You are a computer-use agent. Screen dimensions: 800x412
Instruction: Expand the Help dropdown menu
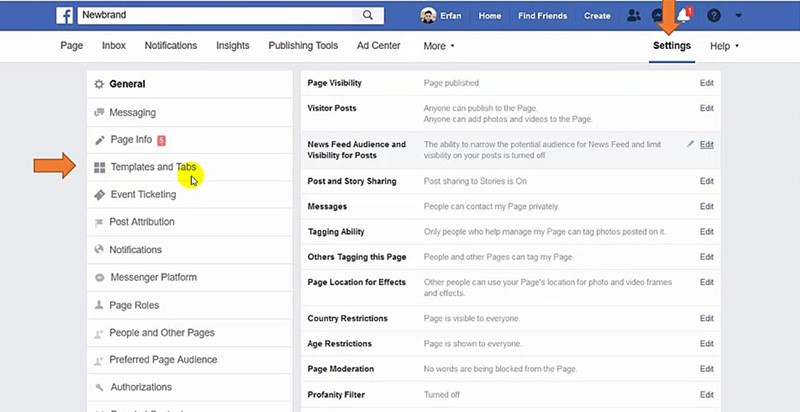click(x=724, y=46)
